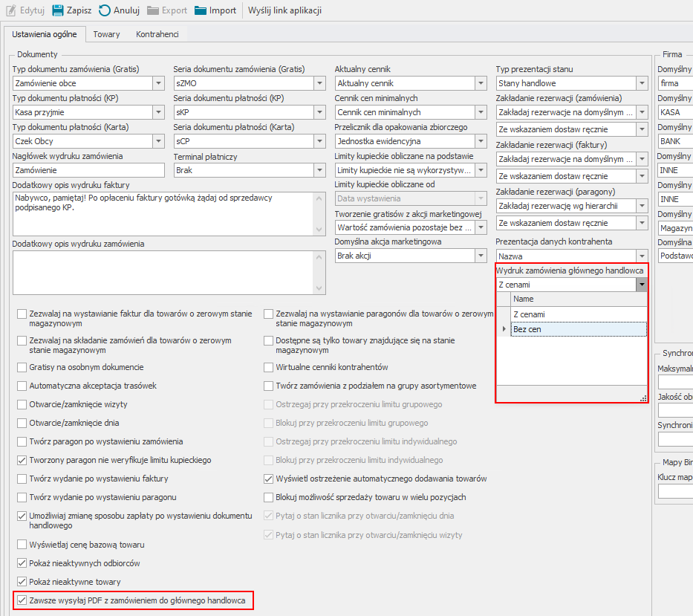Click the Nagłówek wydruku zamówienia text field
The image size is (693, 616).
point(88,170)
